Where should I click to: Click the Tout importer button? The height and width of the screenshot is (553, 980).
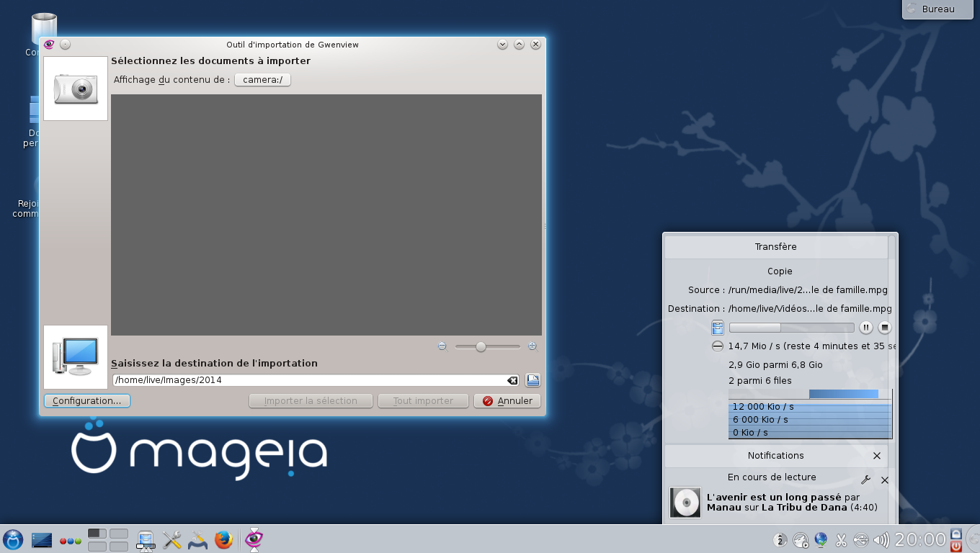tap(423, 401)
